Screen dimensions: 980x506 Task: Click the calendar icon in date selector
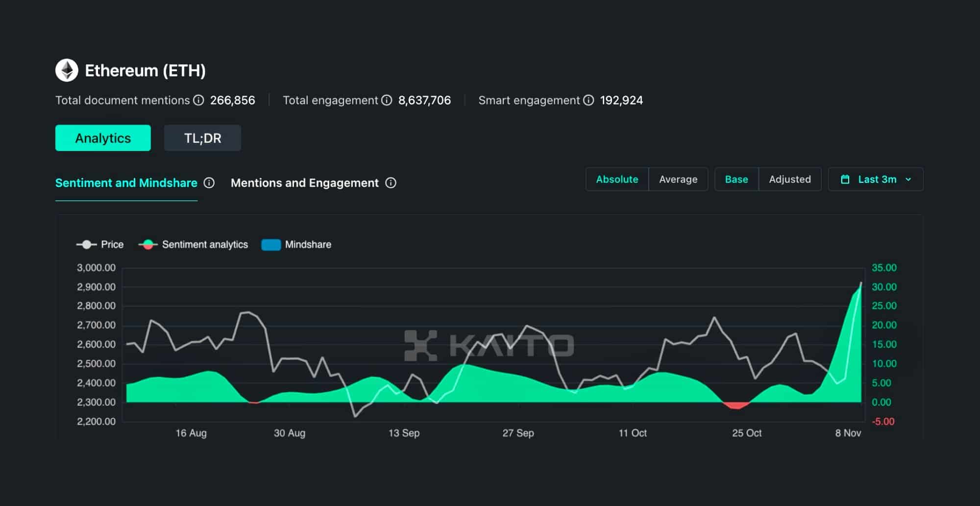coord(845,179)
